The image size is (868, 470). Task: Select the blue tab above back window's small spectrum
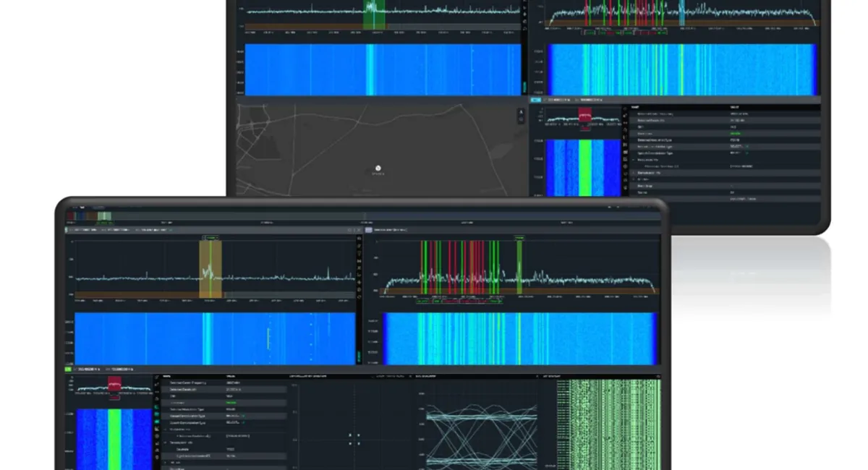point(536,100)
